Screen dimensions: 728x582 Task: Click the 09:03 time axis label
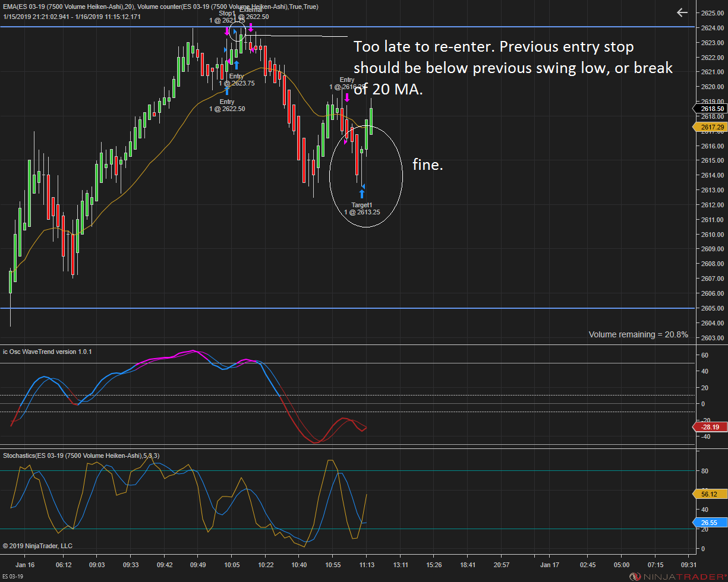97,565
